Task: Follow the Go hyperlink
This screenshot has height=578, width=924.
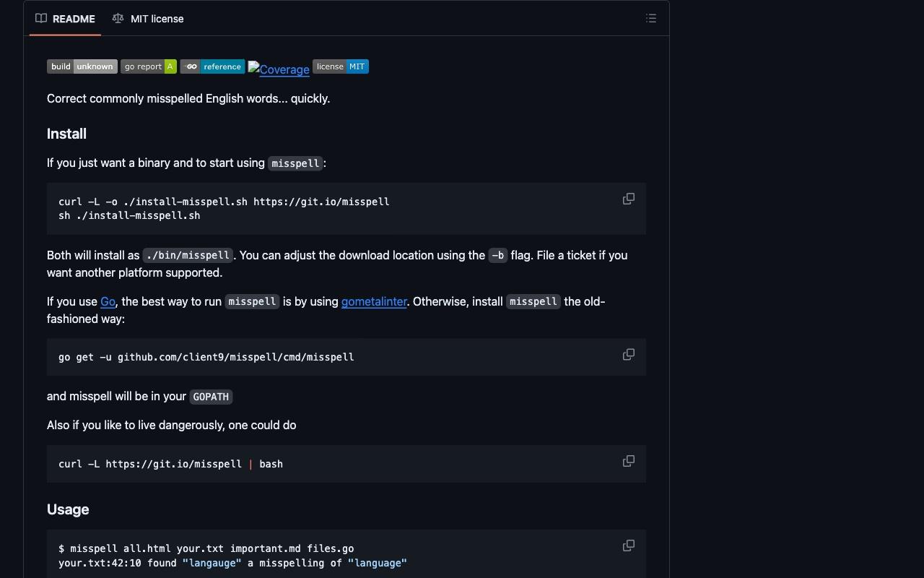Action: tap(108, 302)
